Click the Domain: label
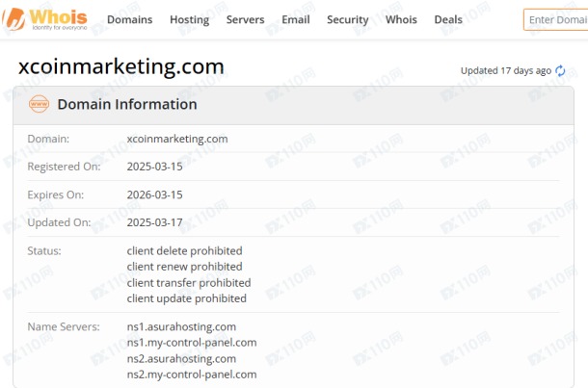The height and width of the screenshot is (388, 588). click(x=48, y=139)
